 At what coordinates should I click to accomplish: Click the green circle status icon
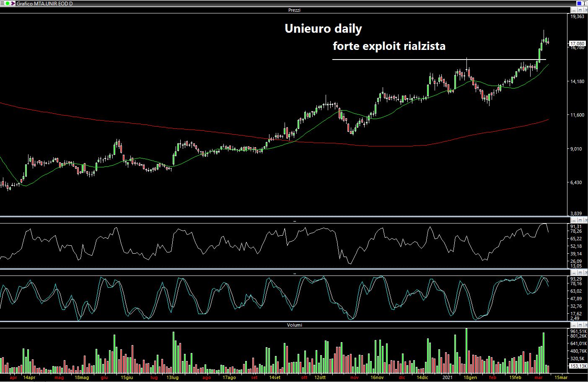(8, 3)
